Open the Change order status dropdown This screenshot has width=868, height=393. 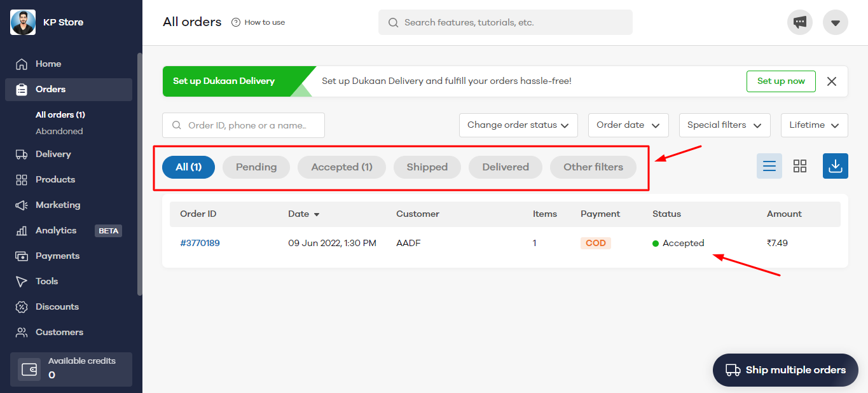518,125
